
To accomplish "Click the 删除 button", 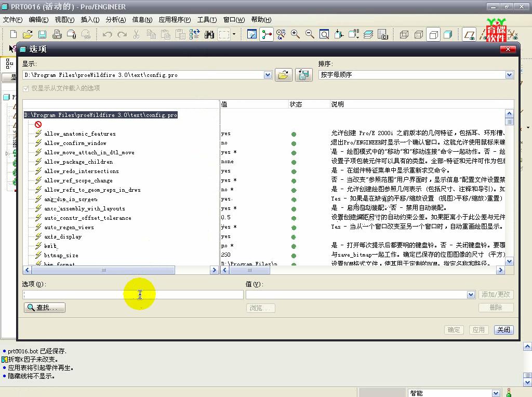I will tap(496, 308).
